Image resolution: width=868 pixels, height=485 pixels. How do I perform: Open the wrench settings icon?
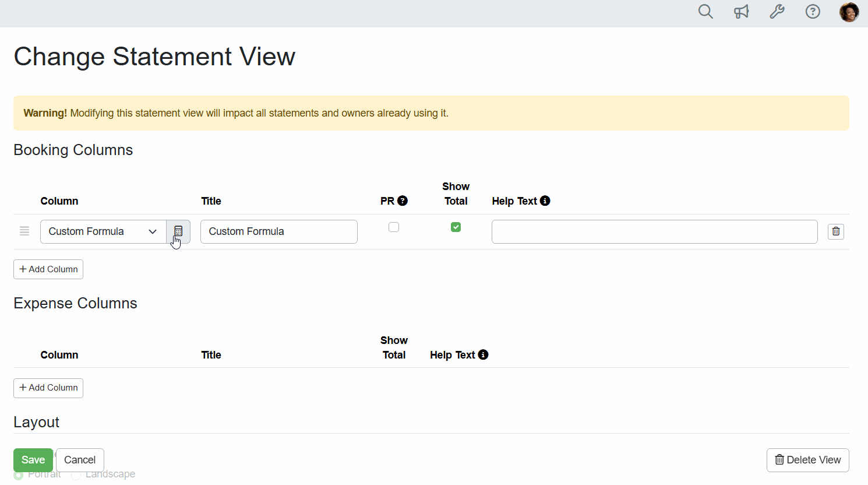click(x=777, y=12)
